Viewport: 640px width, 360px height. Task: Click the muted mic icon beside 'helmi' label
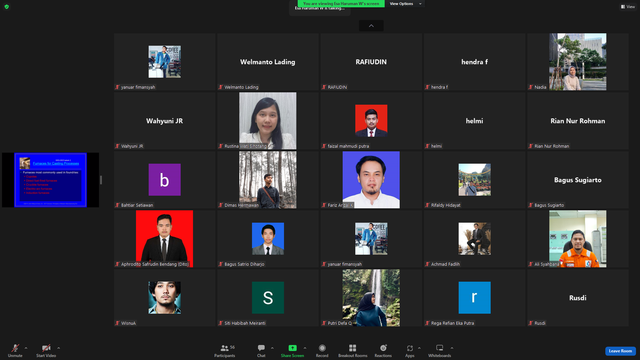(427, 146)
